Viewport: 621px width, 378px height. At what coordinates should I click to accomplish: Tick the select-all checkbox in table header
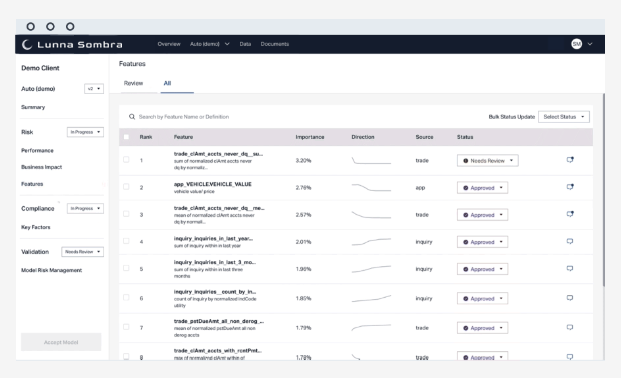coord(126,137)
